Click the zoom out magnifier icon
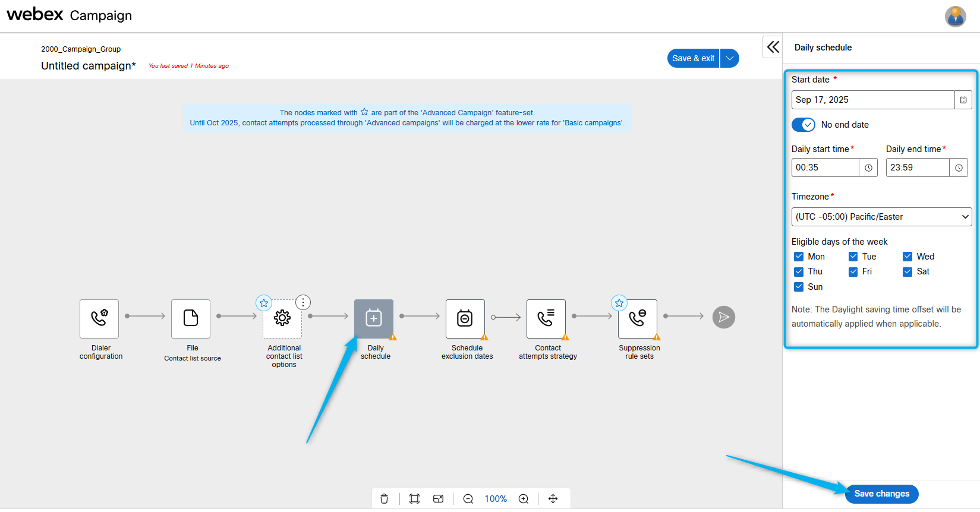Image resolution: width=980 pixels, height=512 pixels. 468,499
